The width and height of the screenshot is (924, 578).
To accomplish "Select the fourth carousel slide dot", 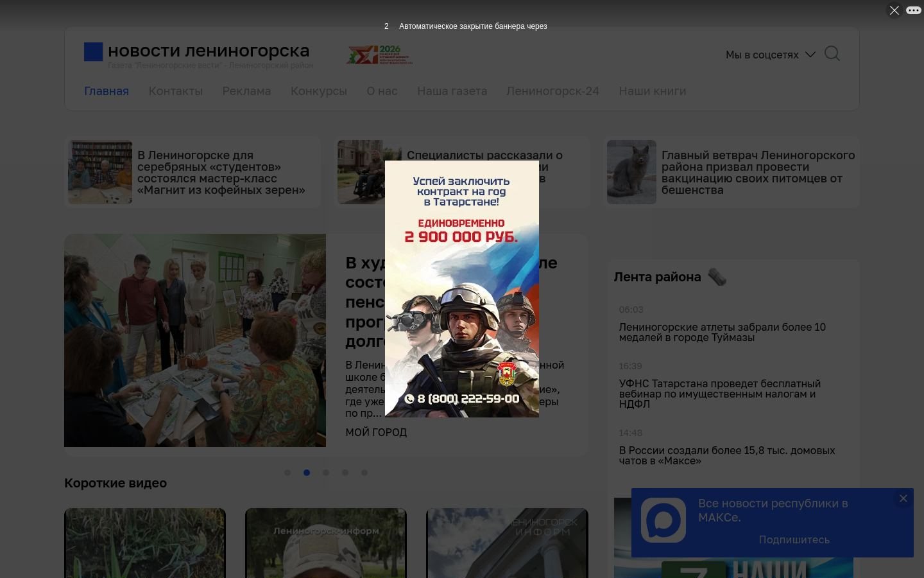I will click(x=345, y=473).
